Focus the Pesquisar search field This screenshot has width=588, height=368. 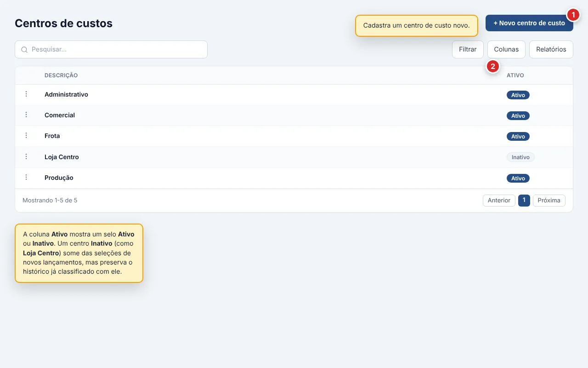[111, 50]
